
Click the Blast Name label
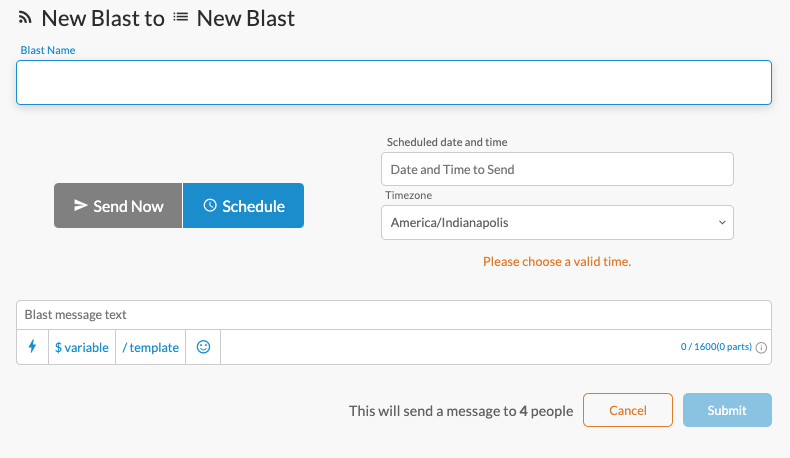[x=48, y=50]
